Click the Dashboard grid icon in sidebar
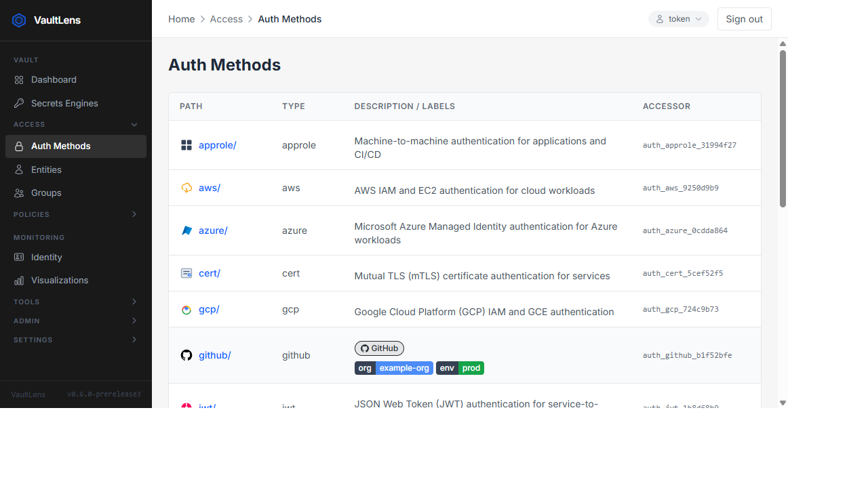The width and height of the screenshot is (868, 488). tap(19, 80)
